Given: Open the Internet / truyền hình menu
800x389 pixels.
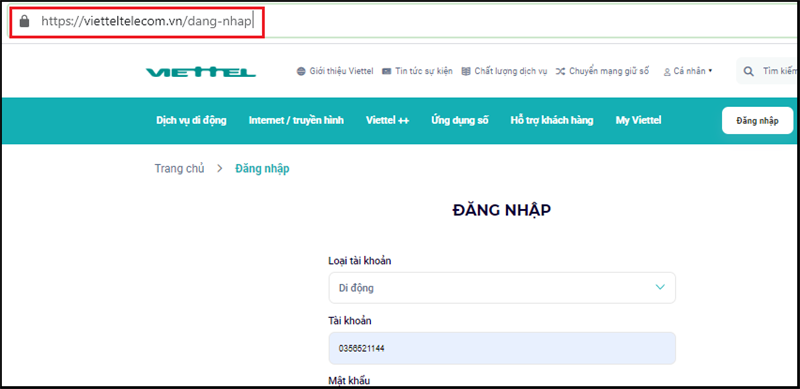Looking at the screenshot, I should click(296, 120).
